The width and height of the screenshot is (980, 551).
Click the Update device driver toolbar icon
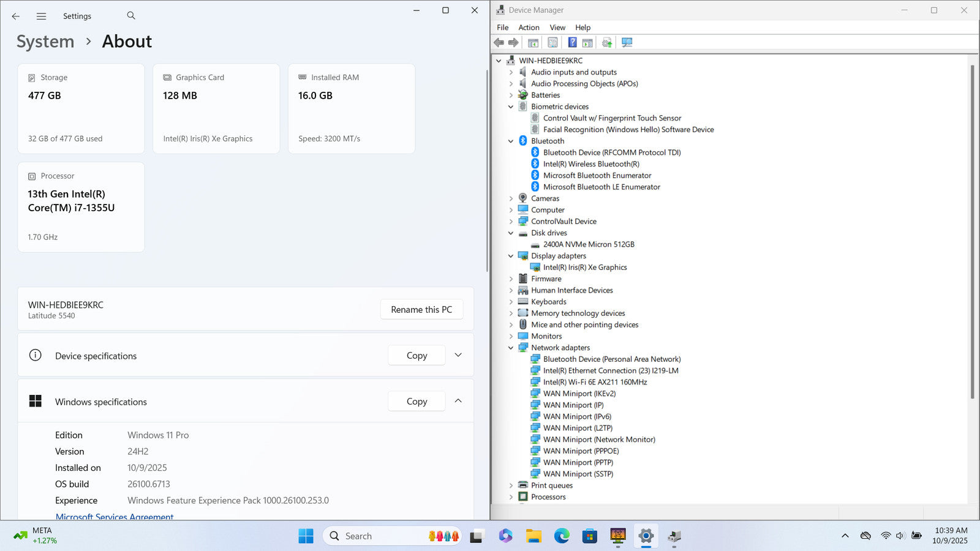click(x=607, y=42)
